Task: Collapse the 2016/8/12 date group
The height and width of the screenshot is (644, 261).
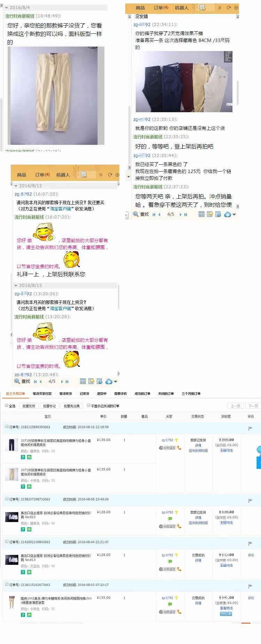Action: click(x=16, y=186)
